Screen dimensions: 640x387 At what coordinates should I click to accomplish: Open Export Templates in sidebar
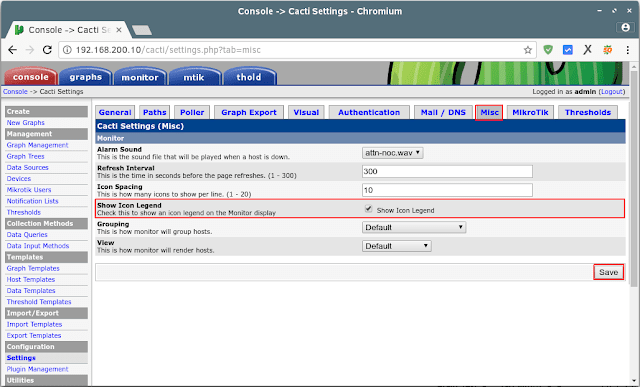(34, 336)
